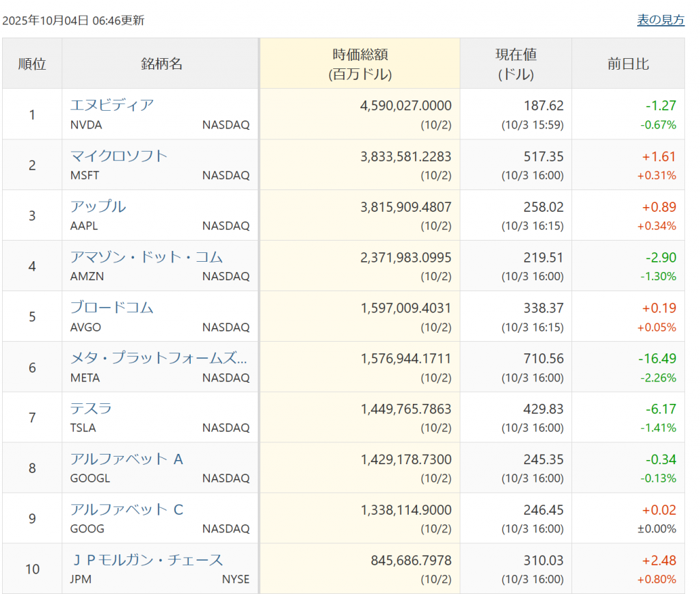Open the エヌビディア stock link
This screenshot has height=594, width=700.
point(112,105)
